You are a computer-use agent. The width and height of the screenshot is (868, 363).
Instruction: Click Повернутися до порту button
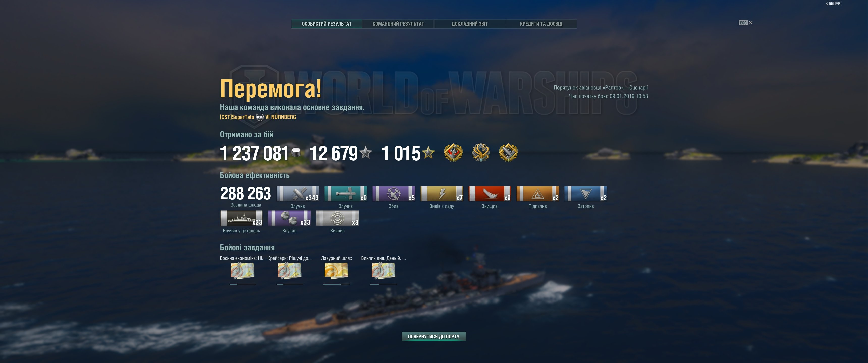(x=434, y=336)
